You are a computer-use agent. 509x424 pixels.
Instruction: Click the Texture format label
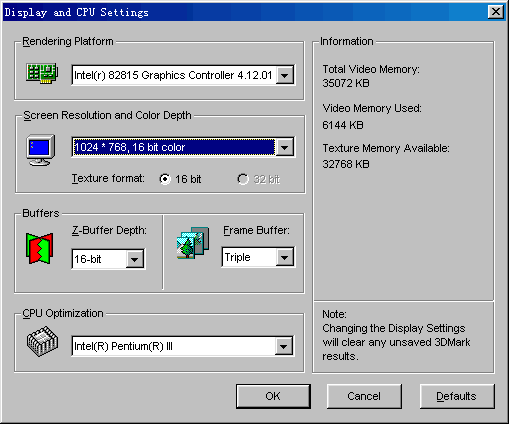pyautogui.click(x=108, y=179)
